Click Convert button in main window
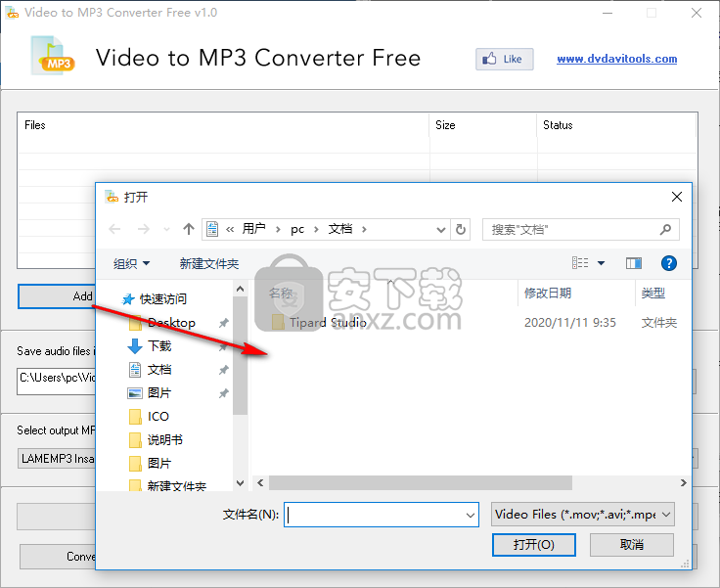Image resolution: width=720 pixels, height=588 pixels. click(58, 557)
